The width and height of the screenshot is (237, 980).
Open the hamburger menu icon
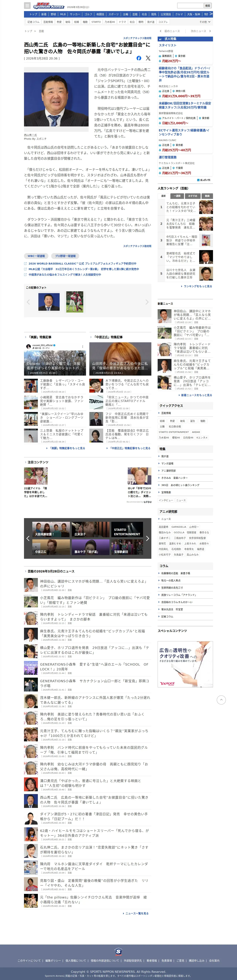click(27, 6)
